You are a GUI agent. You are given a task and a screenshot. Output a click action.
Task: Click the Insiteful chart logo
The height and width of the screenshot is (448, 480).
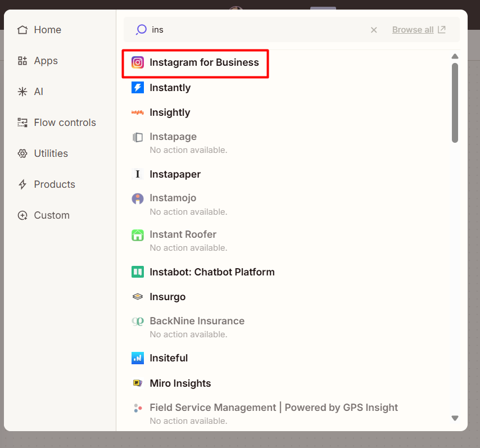click(138, 358)
